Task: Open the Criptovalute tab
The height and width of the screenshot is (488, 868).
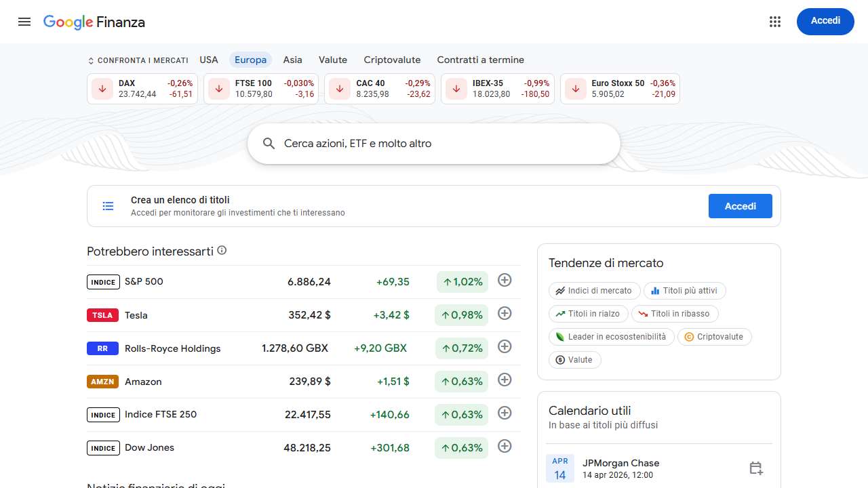Action: point(392,60)
